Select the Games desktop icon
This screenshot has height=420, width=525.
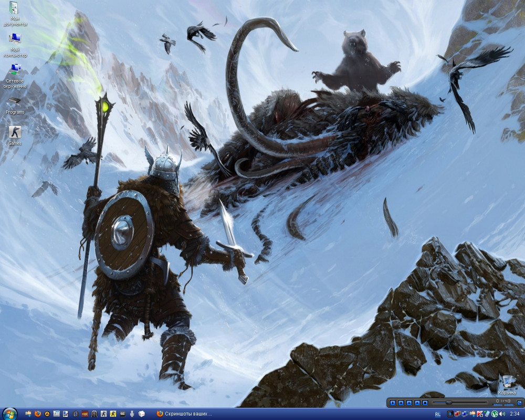(x=15, y=135)
